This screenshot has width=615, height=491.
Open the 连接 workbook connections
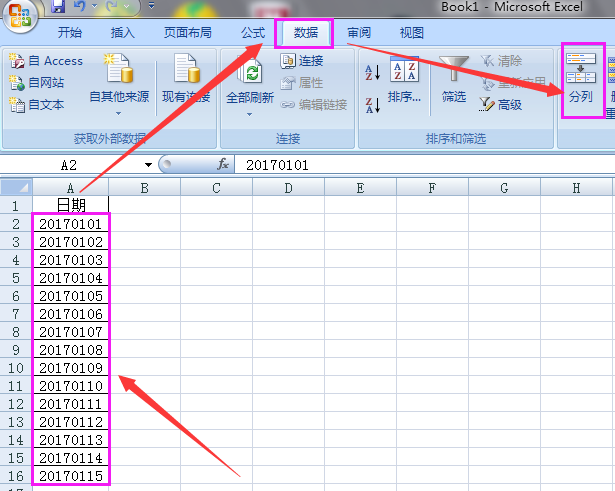pos(302,61)
